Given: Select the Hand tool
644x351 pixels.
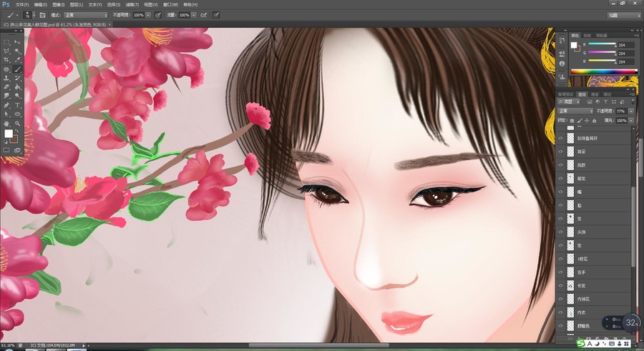Looking at the screenshot, I should [x=6, y=123].
